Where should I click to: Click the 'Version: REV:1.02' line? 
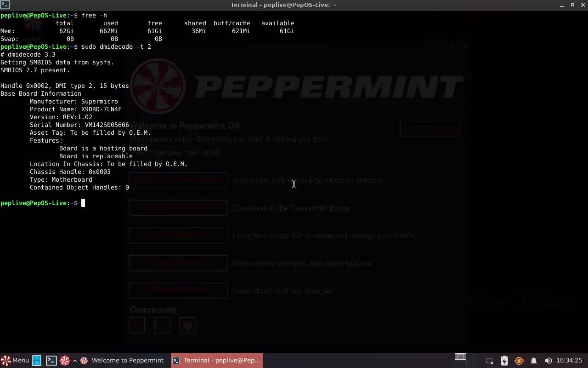click(61, 117)
